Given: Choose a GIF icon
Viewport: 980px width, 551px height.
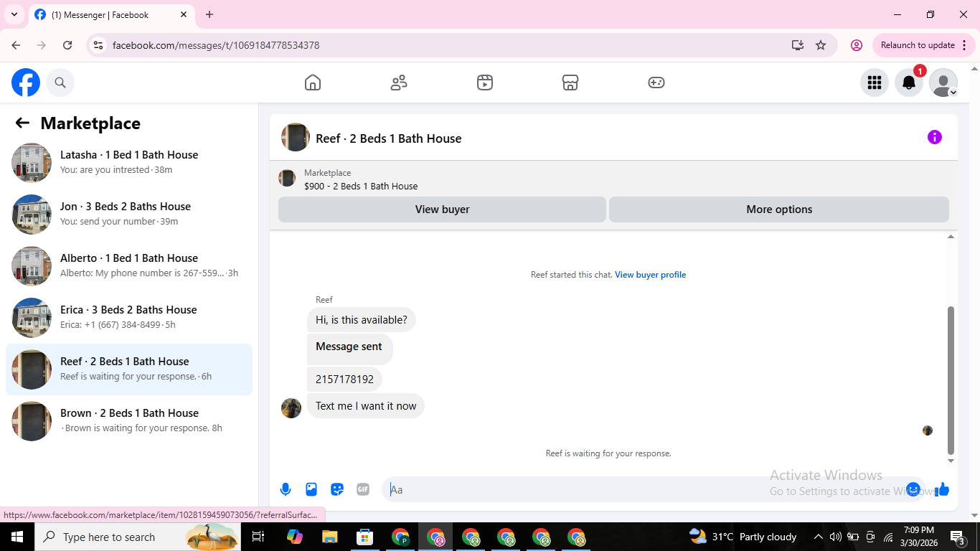Looking at the screenshot, I should pos(363,489).
